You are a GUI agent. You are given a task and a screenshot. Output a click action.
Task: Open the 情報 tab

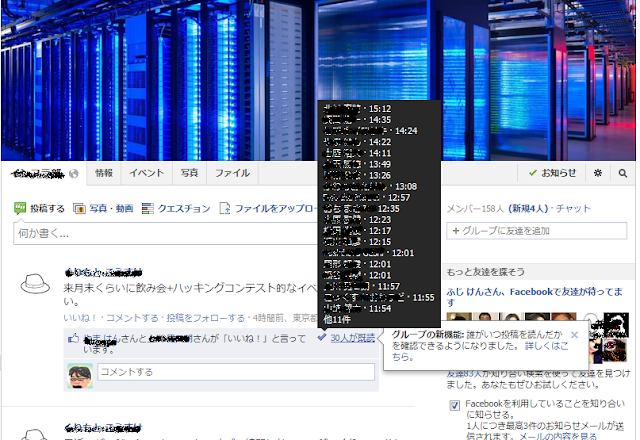104,173
